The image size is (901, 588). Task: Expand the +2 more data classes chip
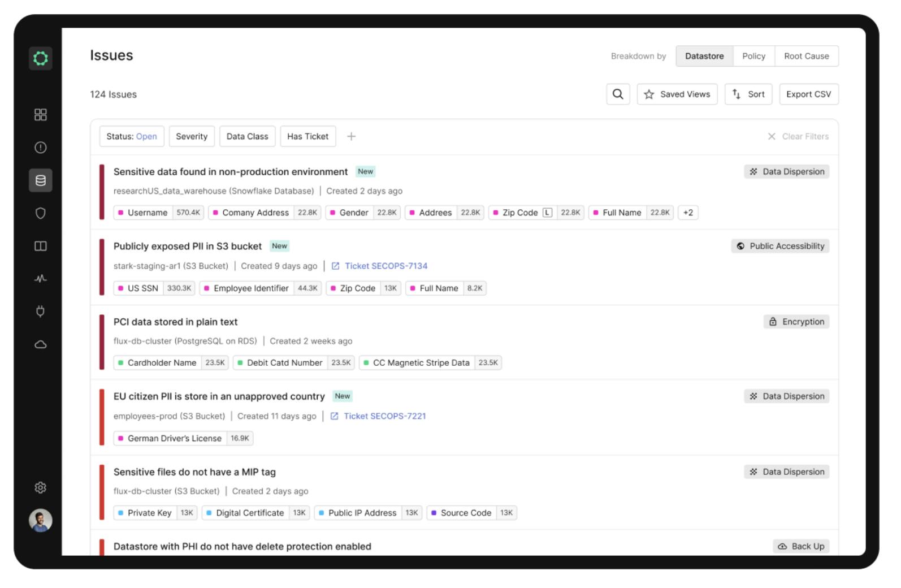click(x=688, y=213)
